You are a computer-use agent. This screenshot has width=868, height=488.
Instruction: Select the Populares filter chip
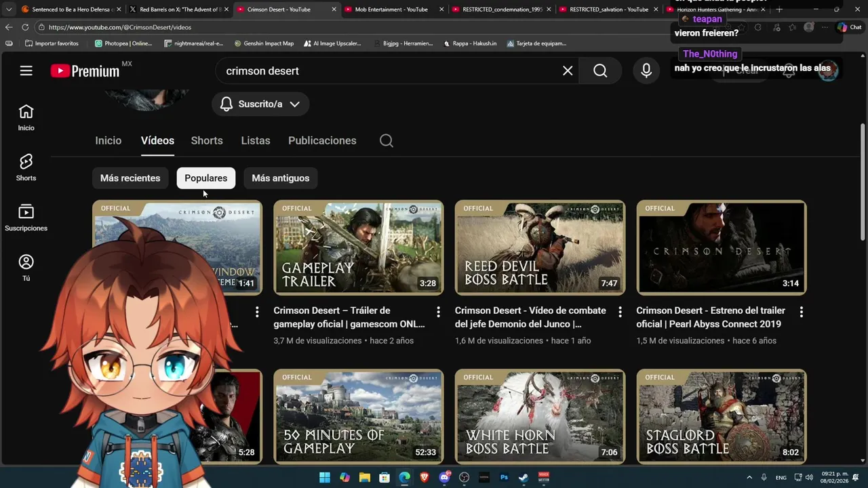tap(205, 178)
